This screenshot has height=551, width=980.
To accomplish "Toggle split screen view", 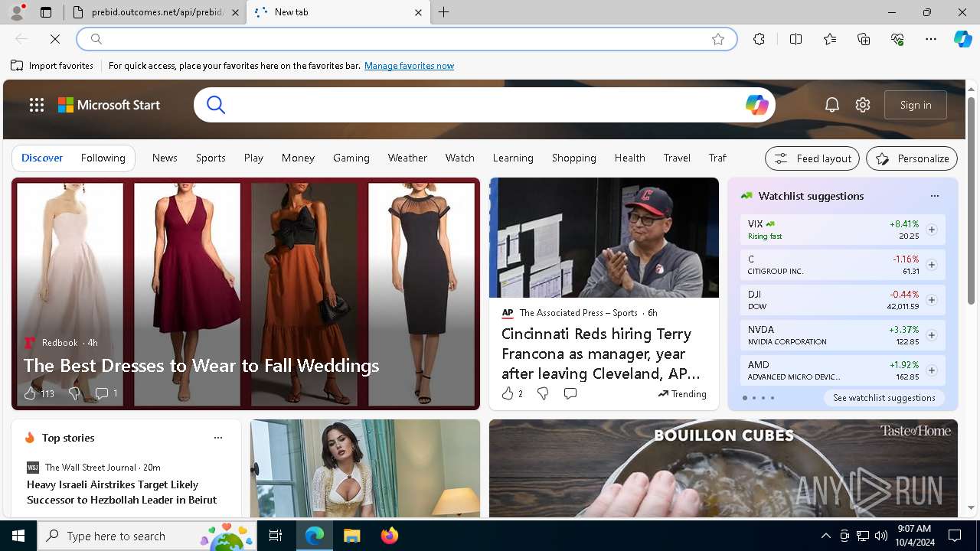I will point(795,39).
